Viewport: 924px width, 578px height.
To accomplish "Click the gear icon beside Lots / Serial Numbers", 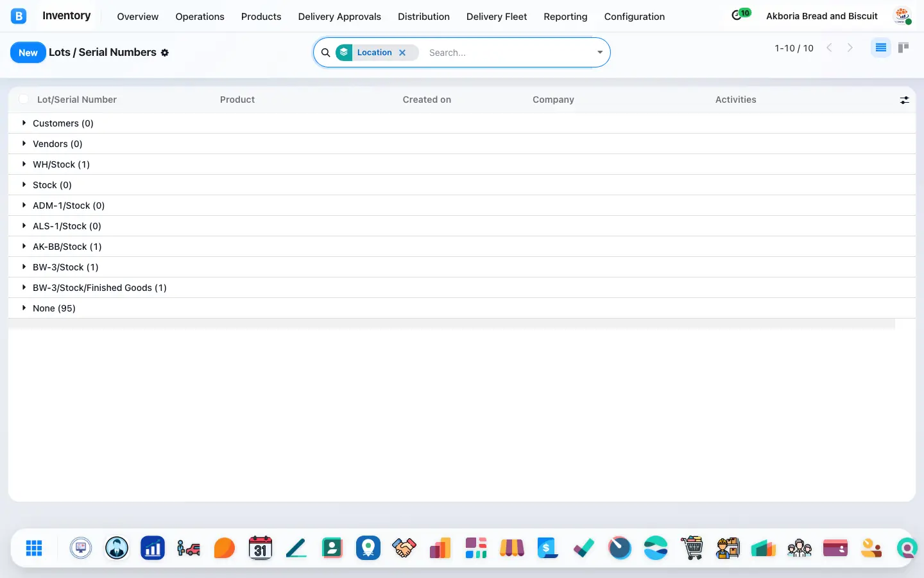I will tap(165, 53).
